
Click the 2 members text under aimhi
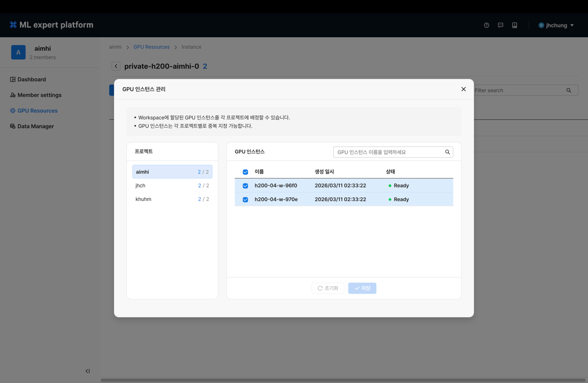(x=43, y=57)
